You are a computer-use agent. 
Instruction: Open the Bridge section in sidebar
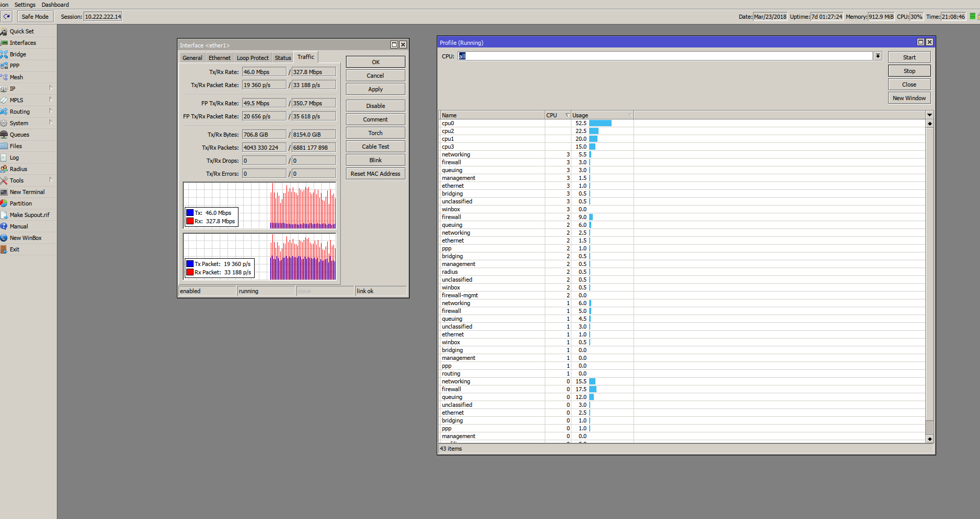click(18, 54)
